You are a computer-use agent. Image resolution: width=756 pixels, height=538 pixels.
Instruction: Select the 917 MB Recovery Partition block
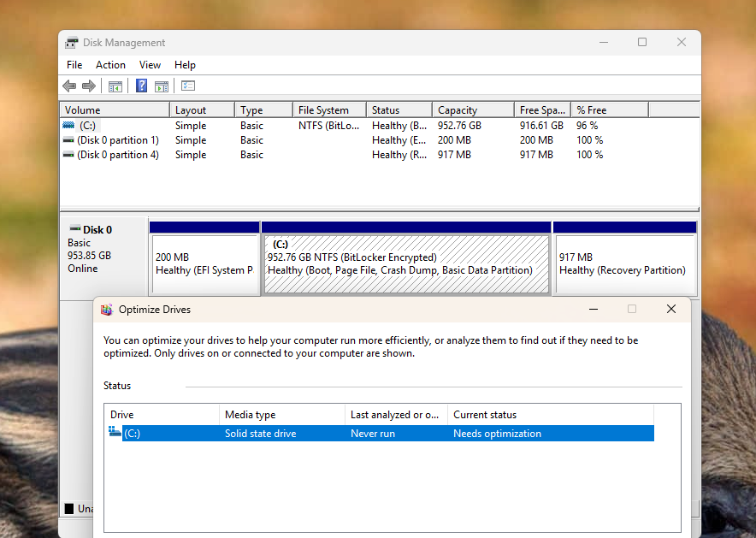pyautogui.click(x=625, y=263)
